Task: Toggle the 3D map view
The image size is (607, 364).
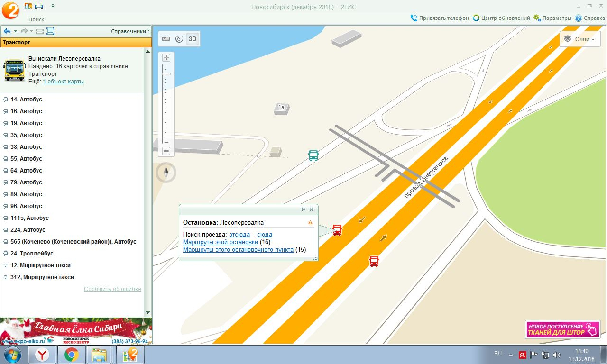Action: click(193, 39)
